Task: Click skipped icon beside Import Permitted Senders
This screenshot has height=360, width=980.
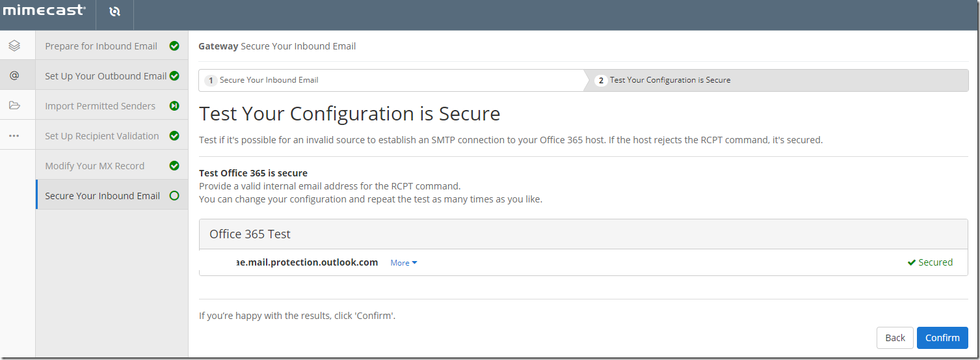Action: (x=174, y=106)
